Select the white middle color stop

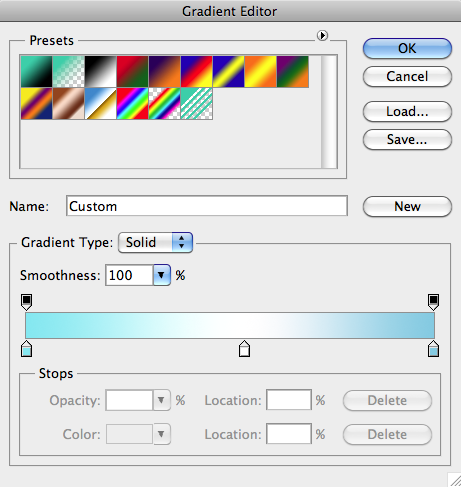(245, 349)
